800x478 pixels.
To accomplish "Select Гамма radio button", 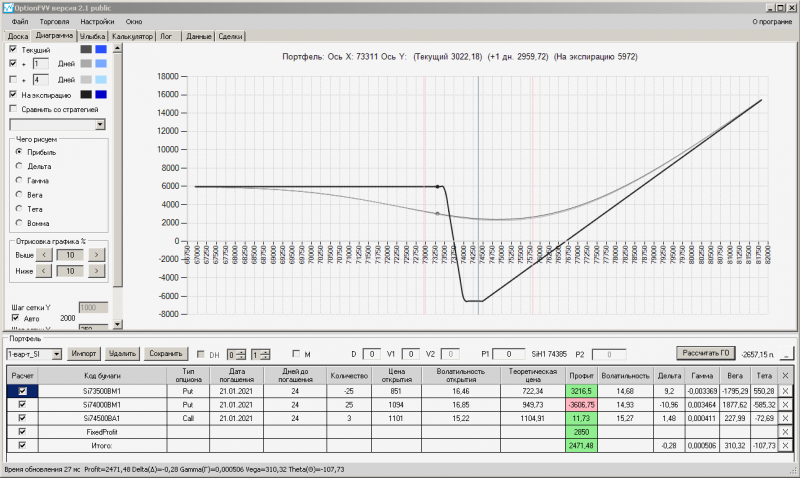I will pos(19,180).
